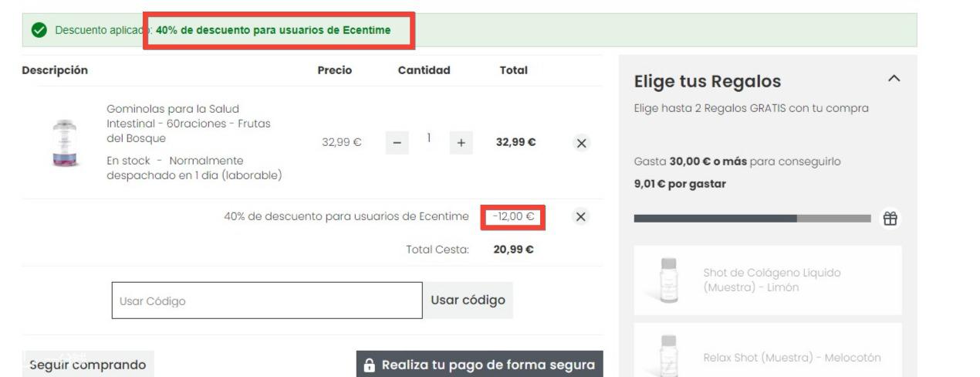
Task: Remove the 40% Ecentime discount
Action: pos(582,217)
